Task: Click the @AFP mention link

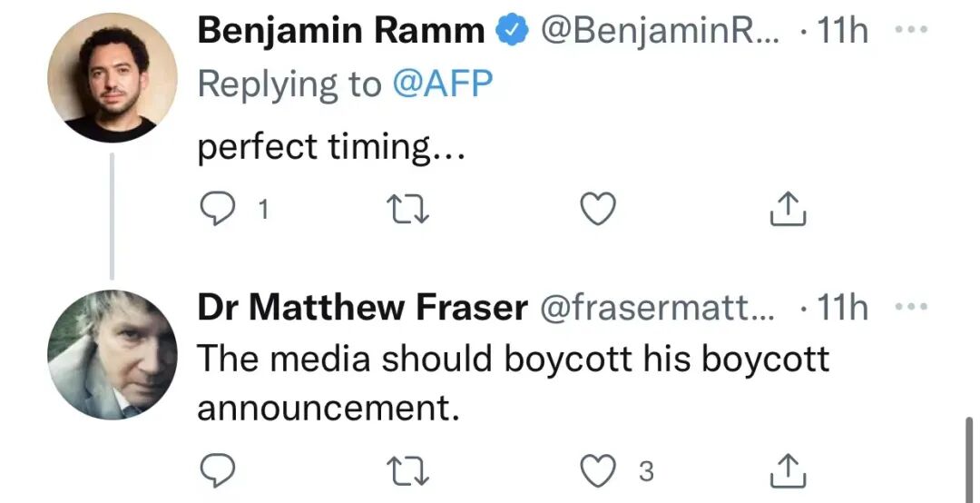Action: (x=443, y=84)
